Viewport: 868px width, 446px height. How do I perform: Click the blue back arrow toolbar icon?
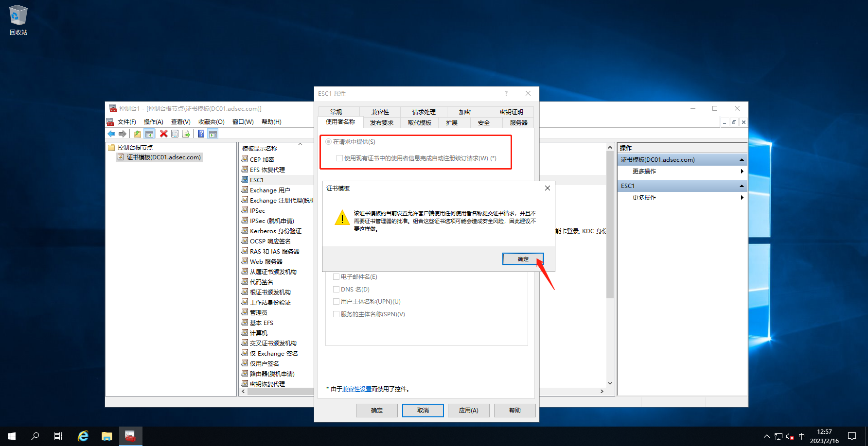111,134
